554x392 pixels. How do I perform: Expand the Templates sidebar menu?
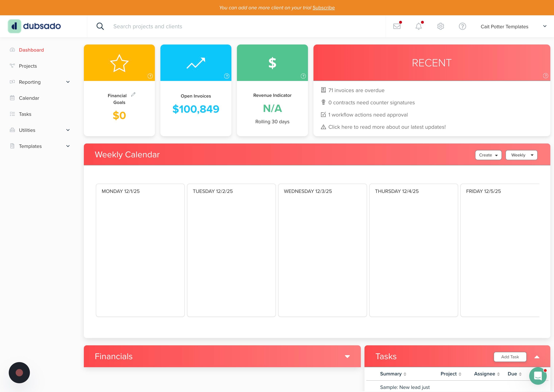(x=68, y=146)
